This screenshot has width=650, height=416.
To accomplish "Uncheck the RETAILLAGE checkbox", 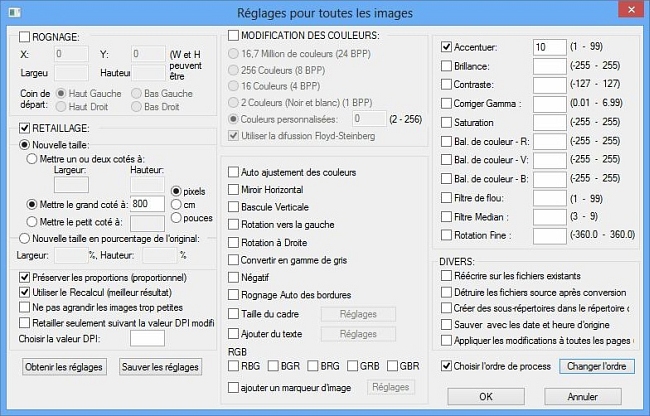I will 24,128.
